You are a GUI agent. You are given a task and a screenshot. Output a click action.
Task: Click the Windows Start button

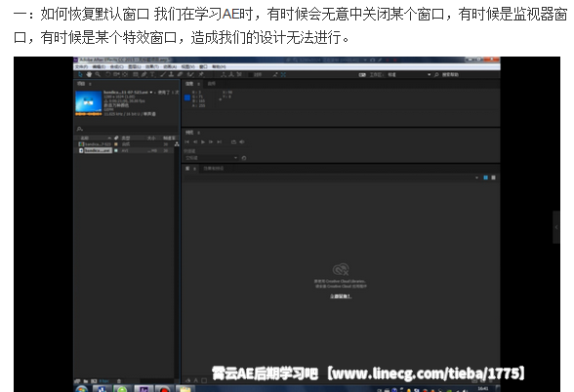click(x=82, y=389)
